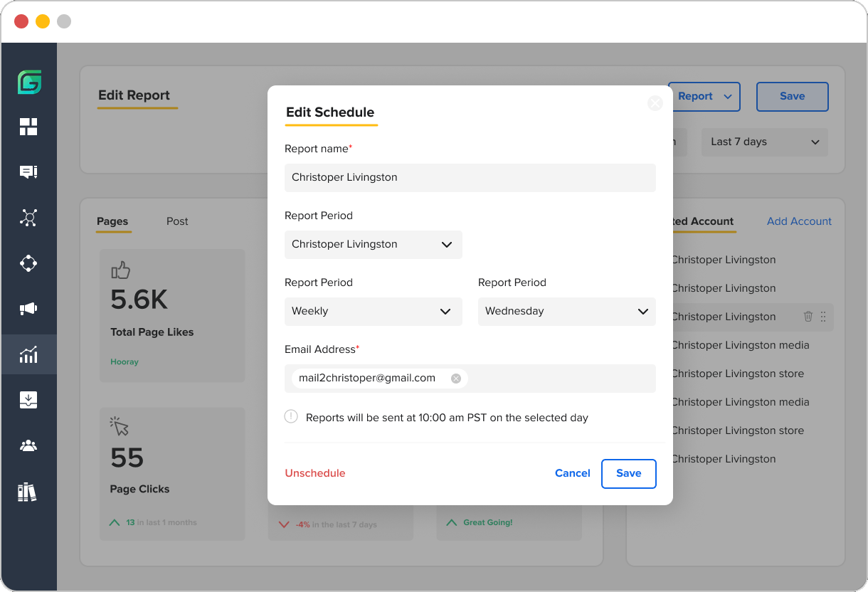Click the drag handle on highlighted account row

click(823, 317)
